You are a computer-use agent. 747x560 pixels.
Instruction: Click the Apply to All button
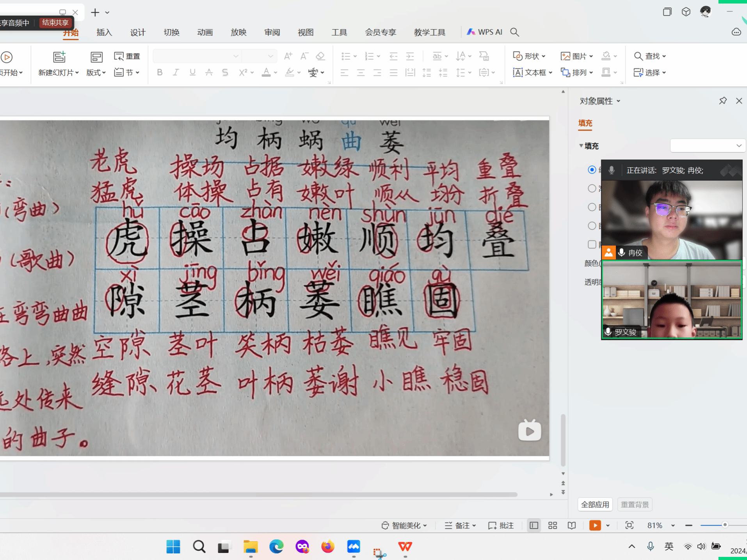595,505
